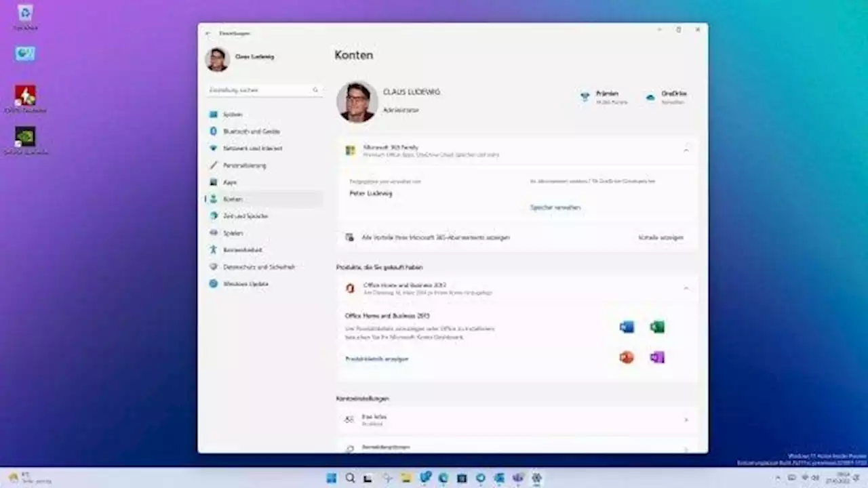Open Datenschutz und Sicherheit settings
The width and height of the screenshot is (868, 488).
[263, 267]
